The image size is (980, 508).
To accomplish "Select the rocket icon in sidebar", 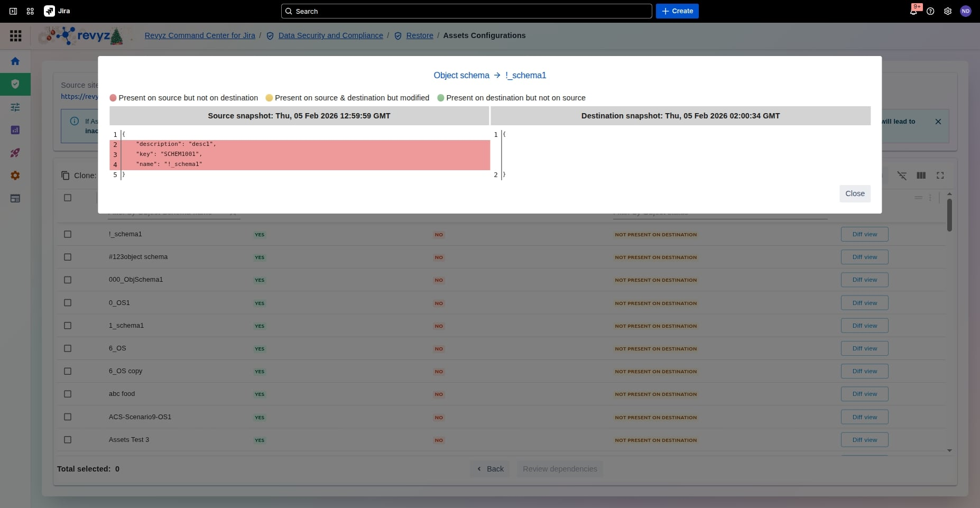I will coord(15,153).
